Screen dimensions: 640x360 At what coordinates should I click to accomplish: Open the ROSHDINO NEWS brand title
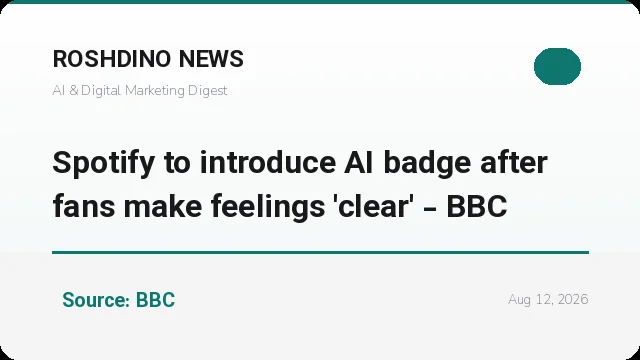(x=148, y=59)
